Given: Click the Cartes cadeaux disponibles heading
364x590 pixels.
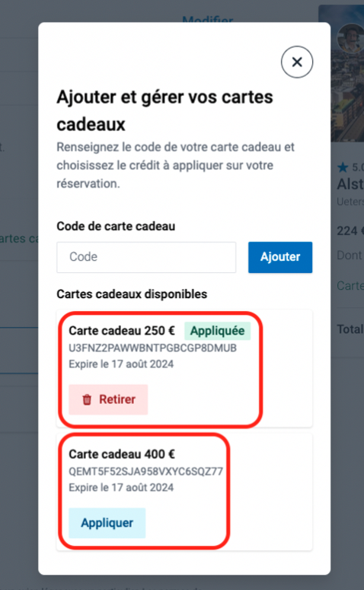Looking at the screenshot, I should tap(132, 294).
